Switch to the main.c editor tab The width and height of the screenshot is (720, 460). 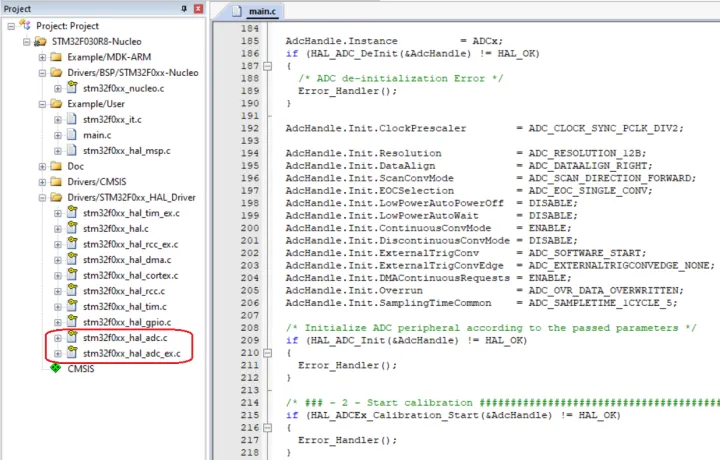[262, 11]
